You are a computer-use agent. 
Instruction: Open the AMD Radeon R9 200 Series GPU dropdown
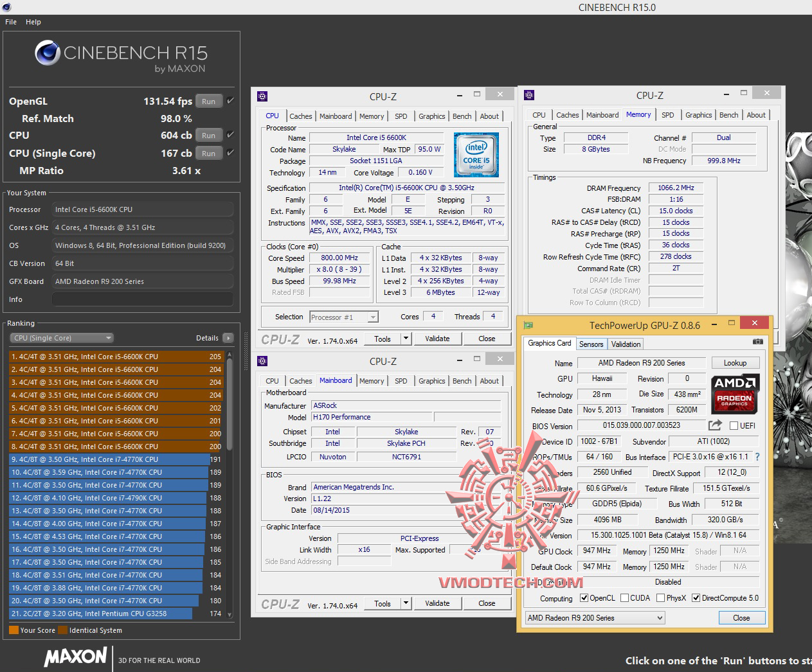click(595, 618)
